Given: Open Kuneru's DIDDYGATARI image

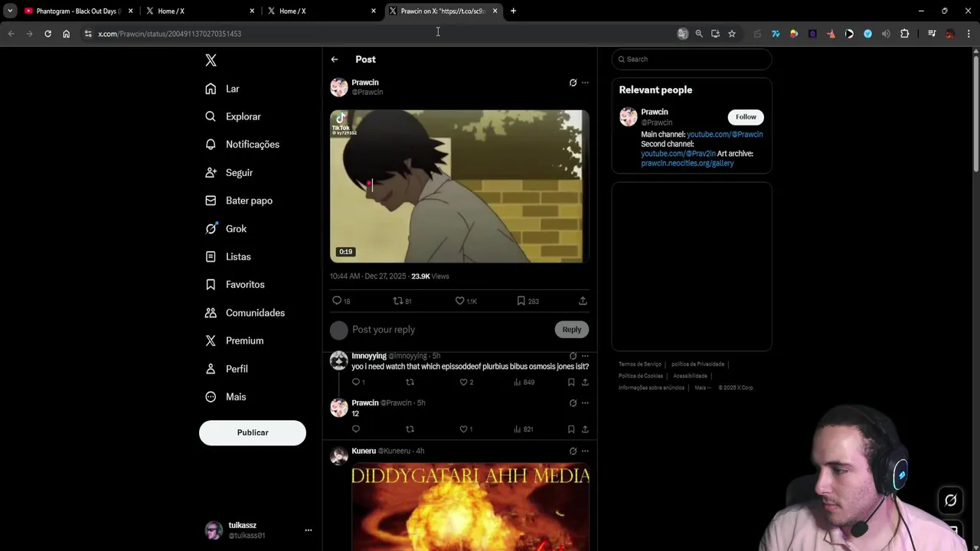Looking at the screenshot, I should click(470, 507).
